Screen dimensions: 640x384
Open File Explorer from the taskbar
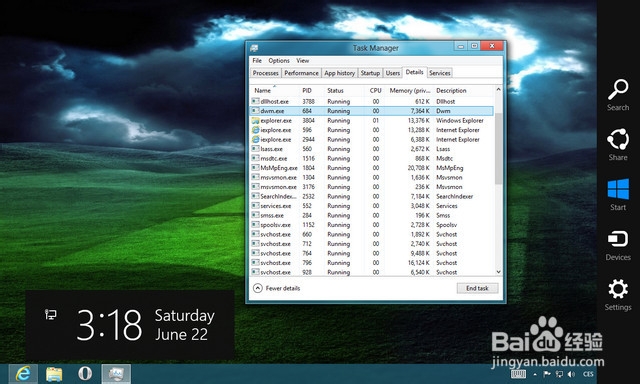coord(54,374)
